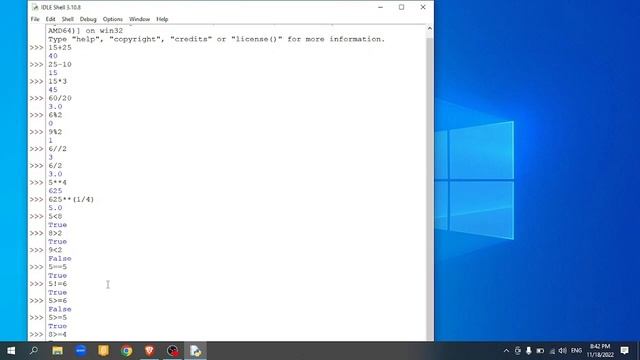This screenshot has height=360, width=640.
Task: Click the result '625'
Action: [x=55, y=191]
